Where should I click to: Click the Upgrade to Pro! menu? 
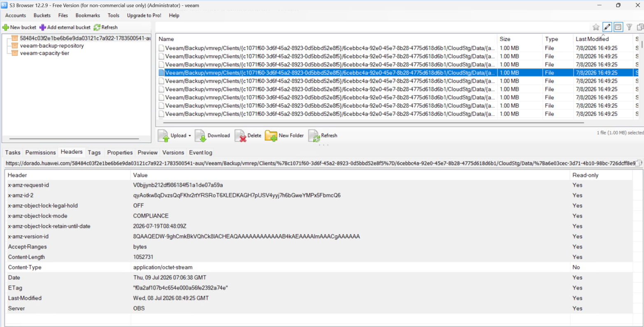[144, 15]
